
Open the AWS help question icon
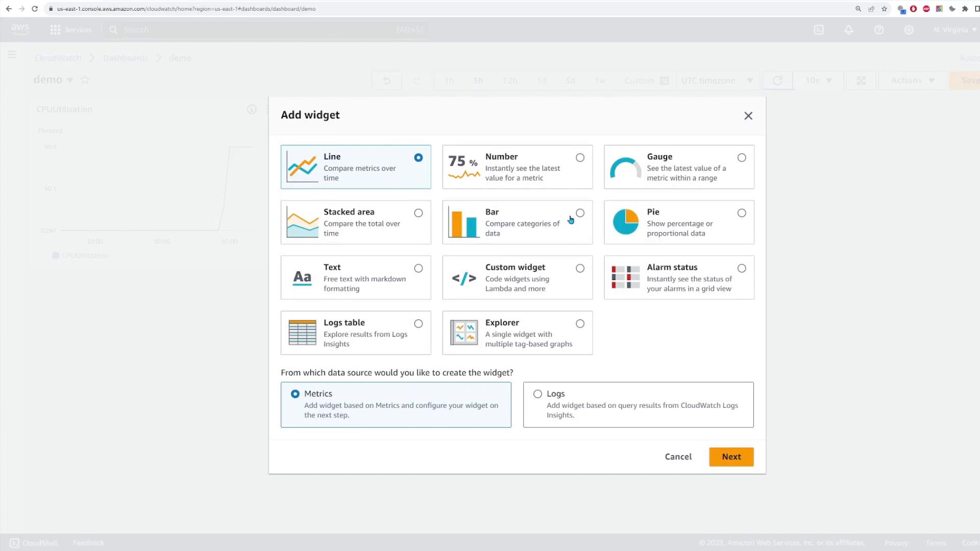pos(878,30)
